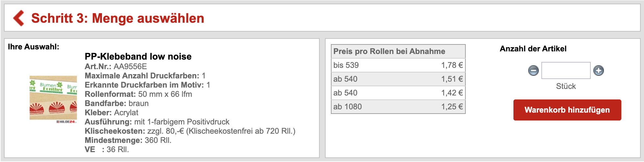Click the Klischeekosten info line
Viewport: 644px width, 162px height.
(x=190, y=131)
